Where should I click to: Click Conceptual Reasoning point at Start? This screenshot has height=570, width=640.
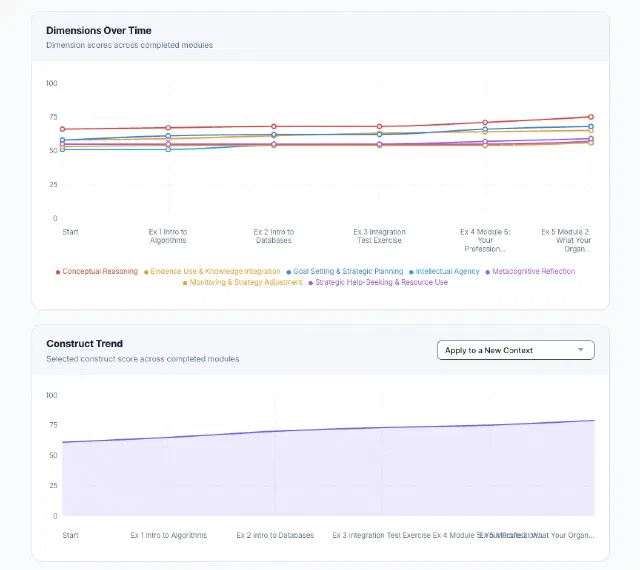coord(62,129)
